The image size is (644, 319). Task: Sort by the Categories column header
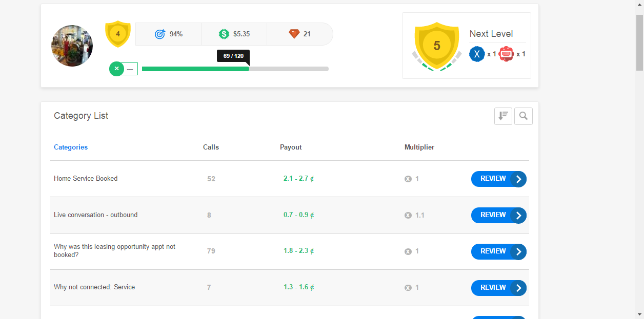point(71,147)
